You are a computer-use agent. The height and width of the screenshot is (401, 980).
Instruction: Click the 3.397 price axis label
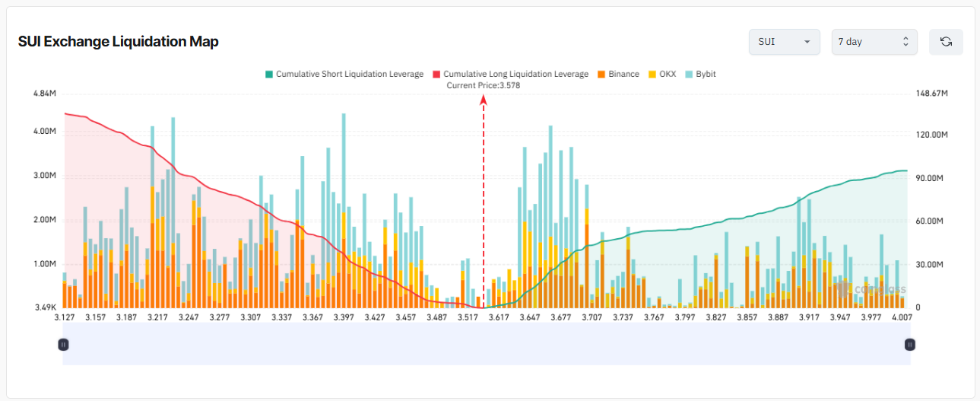[344, 317]
